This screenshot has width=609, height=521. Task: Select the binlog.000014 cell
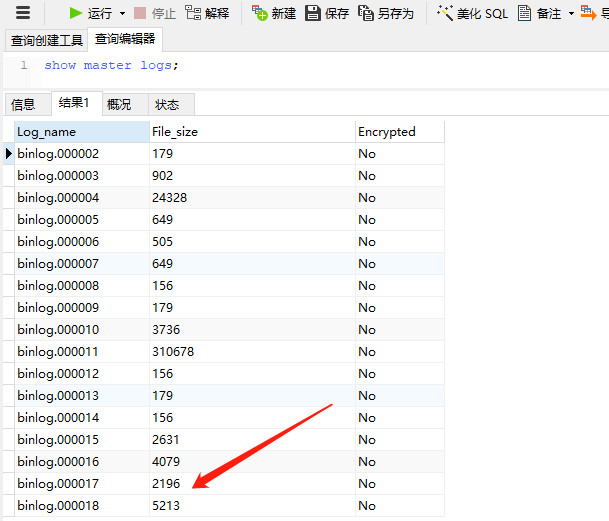82,418
